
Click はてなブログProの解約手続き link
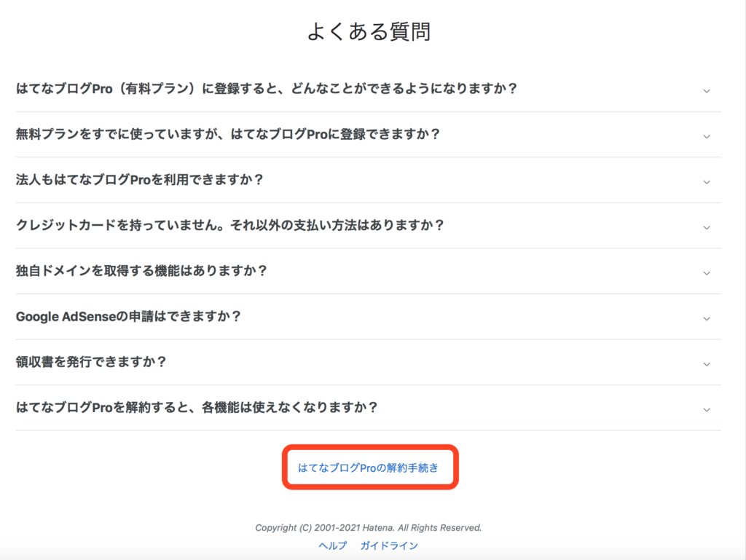[x=368, y=468]
